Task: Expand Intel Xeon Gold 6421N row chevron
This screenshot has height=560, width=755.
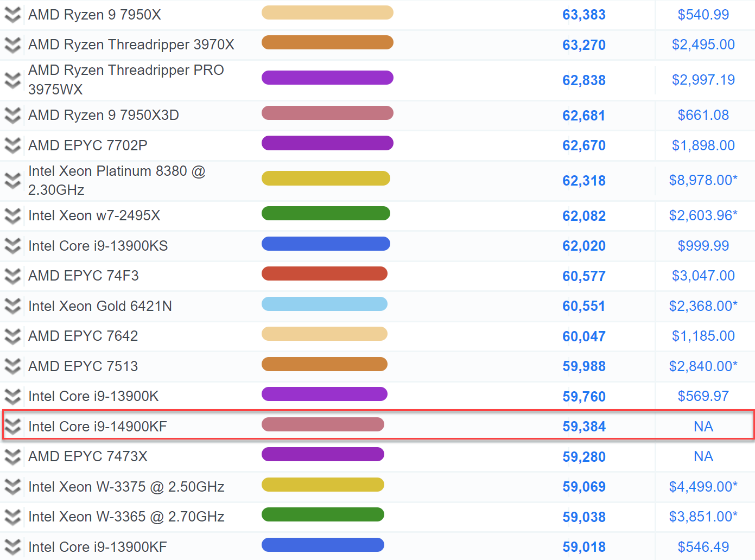Action: 12,306
